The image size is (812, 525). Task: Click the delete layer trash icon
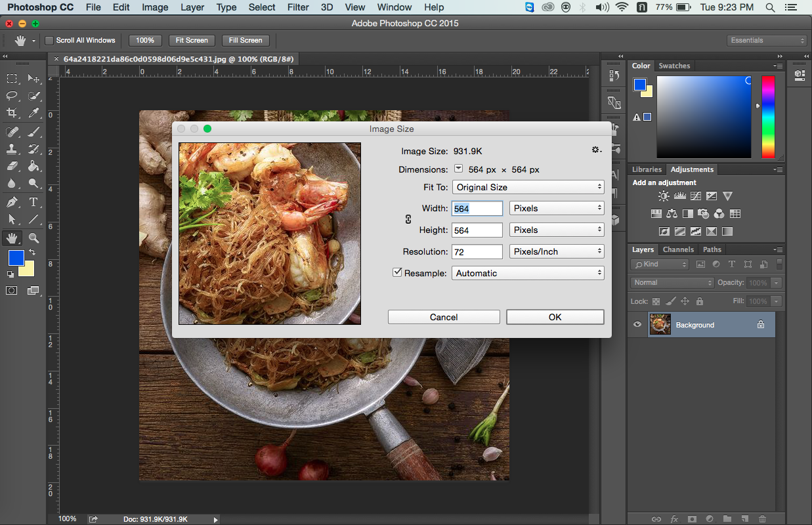point(761,518)
